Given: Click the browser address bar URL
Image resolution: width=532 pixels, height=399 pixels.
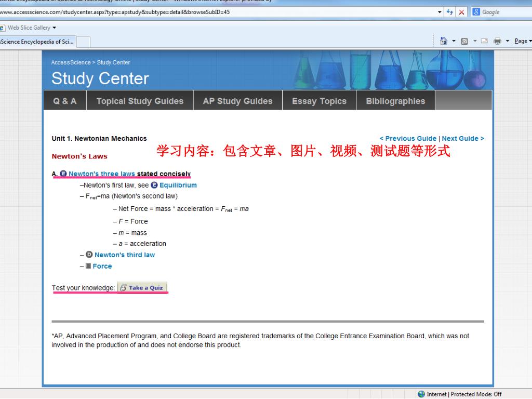Looking at the screenshot, I should 115,12.
